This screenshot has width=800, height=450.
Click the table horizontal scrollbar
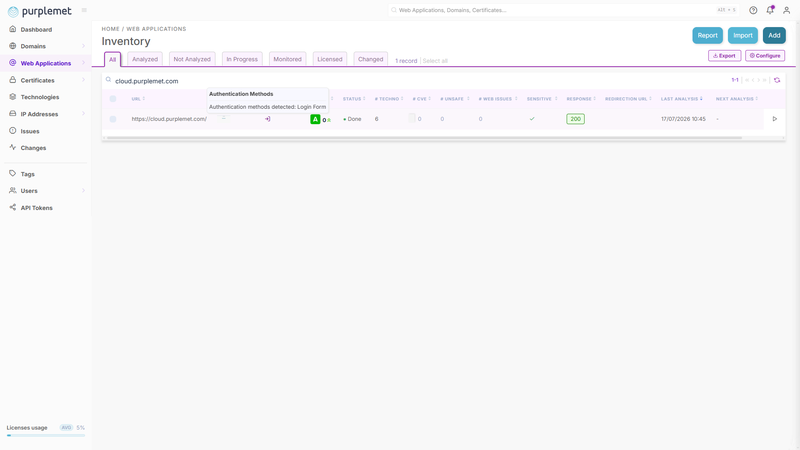click(423, 138)
